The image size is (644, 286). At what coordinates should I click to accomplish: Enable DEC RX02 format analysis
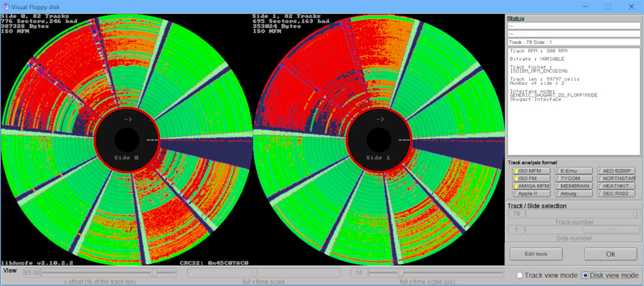[616, 194]
